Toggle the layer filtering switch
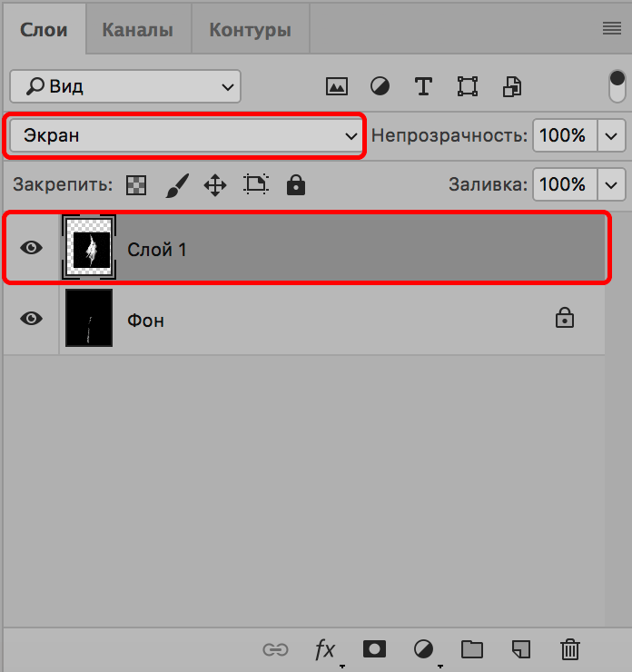Screen dimensions: 632x672 pyautogui.click(x=617, y=86)
